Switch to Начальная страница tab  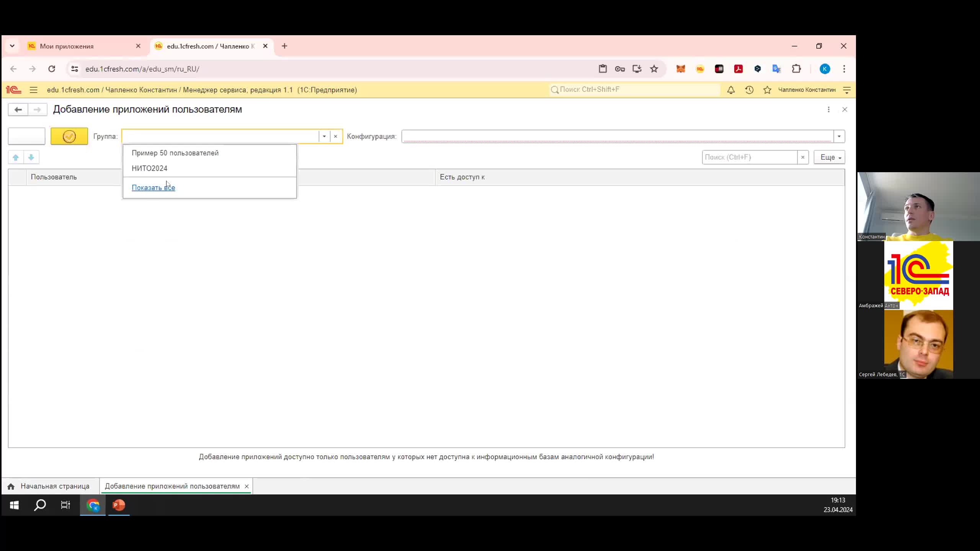click(x=50, y=486)
